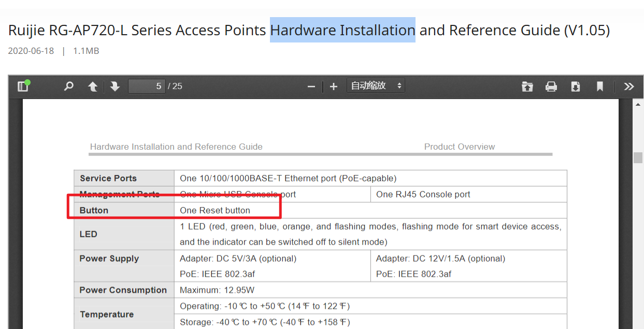Zoom in with the plus button
This screenshot has width=644, height=329.
coord(334,87)
